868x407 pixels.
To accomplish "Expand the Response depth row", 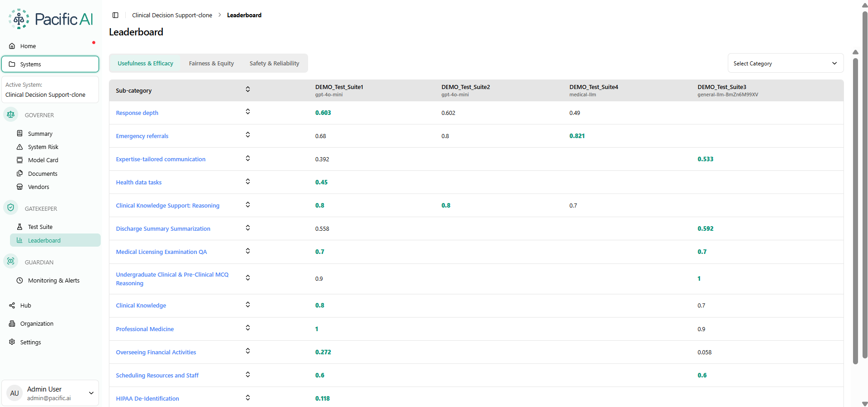I will coord(248,112).
